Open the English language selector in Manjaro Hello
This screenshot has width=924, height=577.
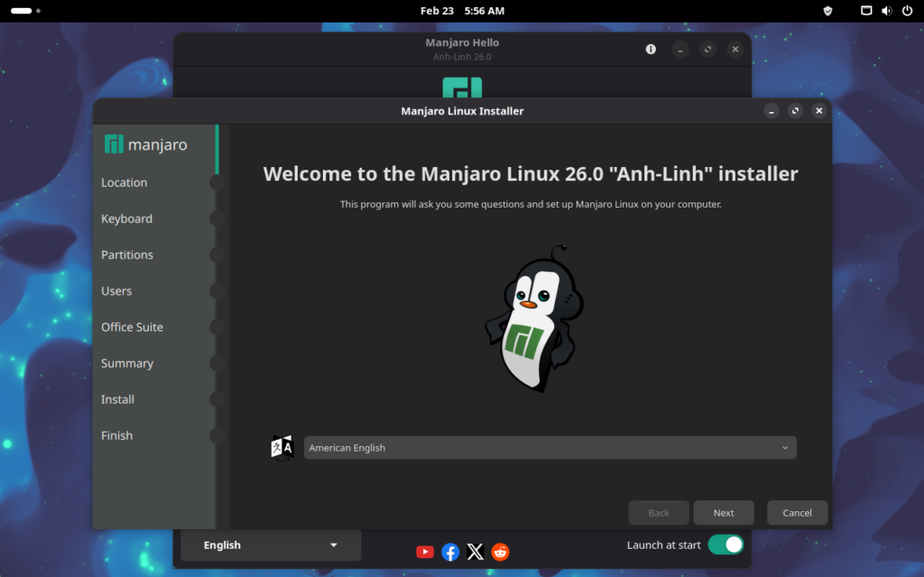click(x=271, y=545)
